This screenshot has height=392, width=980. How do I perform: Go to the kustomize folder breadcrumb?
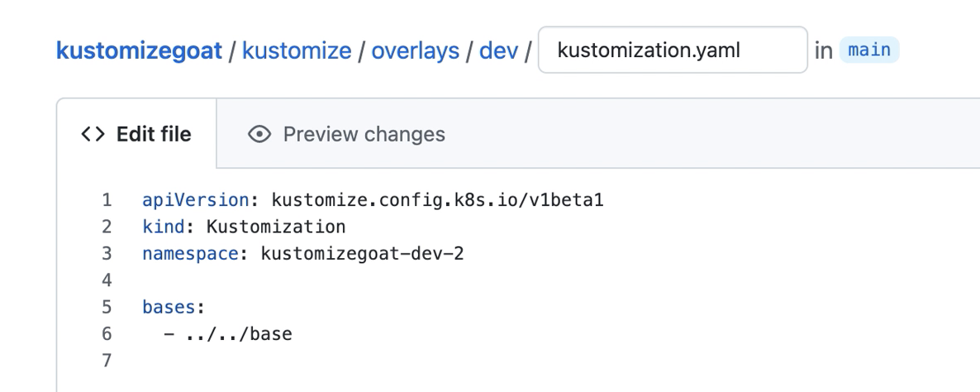tap(297, 50)
